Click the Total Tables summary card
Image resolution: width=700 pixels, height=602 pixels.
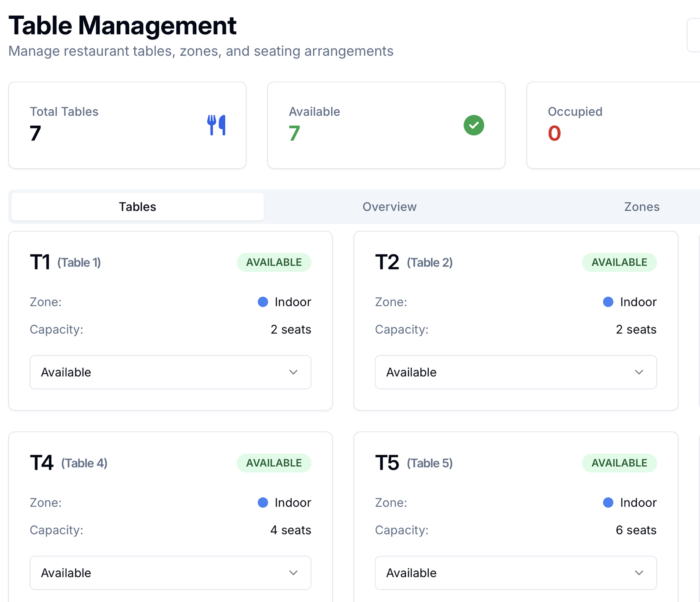pos(127,125)
